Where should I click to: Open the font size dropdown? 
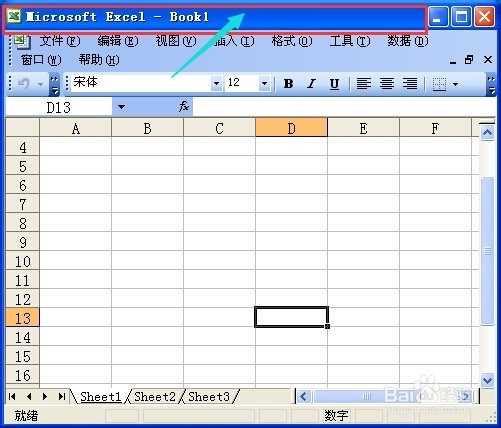264,83
